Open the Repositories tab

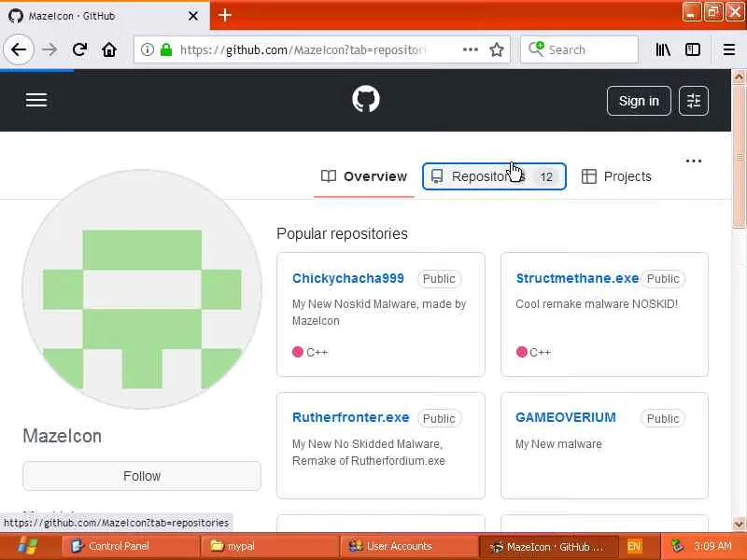tap(494, 176)
